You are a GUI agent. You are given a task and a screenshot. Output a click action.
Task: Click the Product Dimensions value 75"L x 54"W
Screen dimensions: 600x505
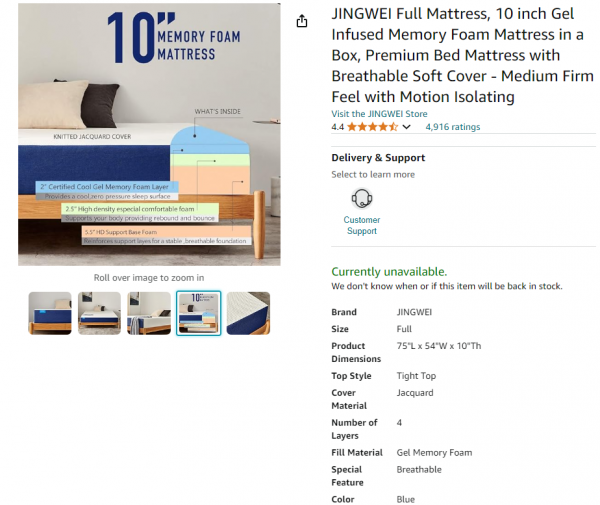[x=439, y=346]
